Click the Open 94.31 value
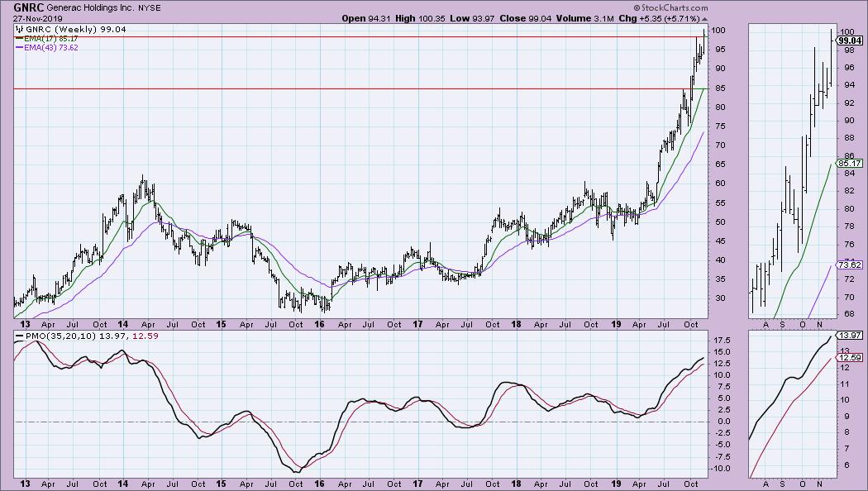This screenshot has height=491, width=868. 366,18
